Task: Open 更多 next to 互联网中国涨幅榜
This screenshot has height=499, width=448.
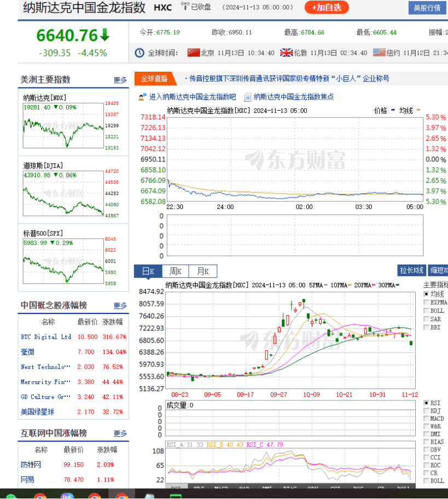Action: (120, 433)
